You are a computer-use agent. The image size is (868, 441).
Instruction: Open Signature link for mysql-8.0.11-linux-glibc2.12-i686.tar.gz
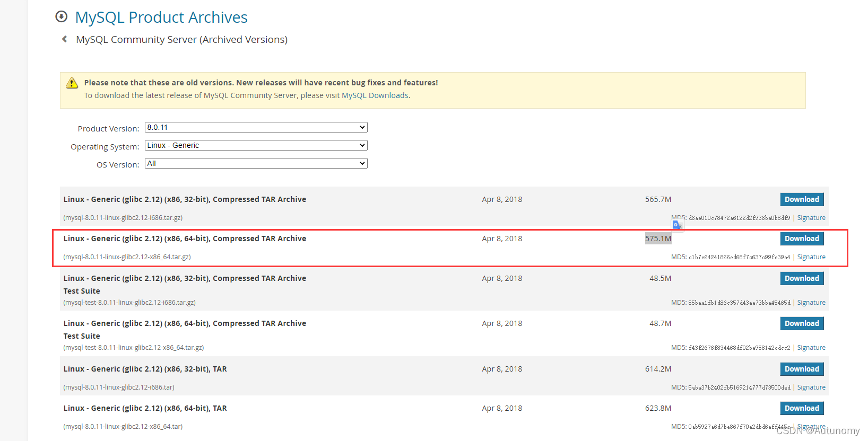811,218
